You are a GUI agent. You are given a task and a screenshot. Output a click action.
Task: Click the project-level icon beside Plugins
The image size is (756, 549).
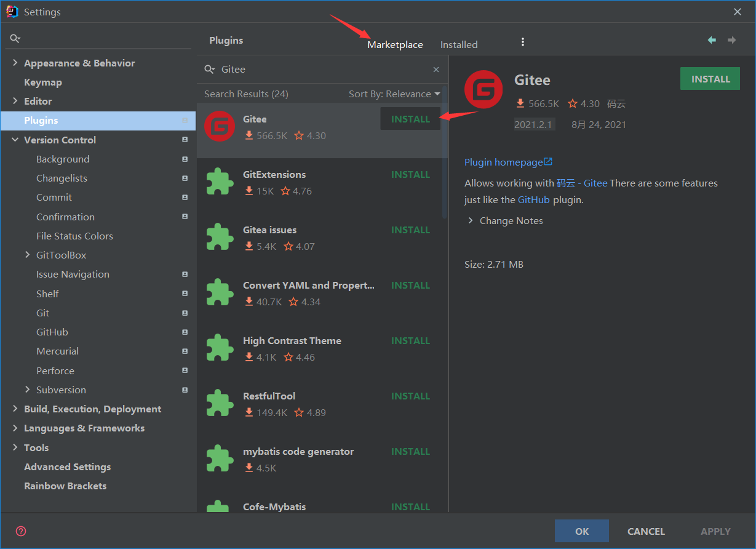coord(185,121)
